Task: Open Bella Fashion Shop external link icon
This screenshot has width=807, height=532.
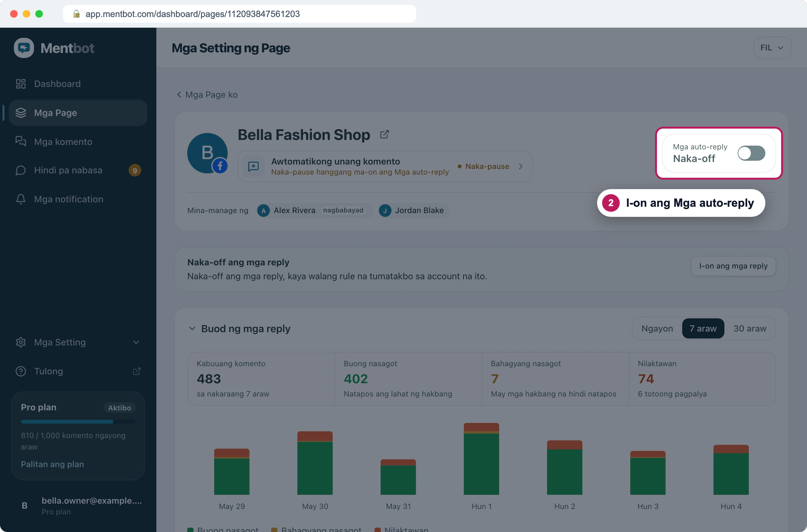Action: tap(384, 134)
